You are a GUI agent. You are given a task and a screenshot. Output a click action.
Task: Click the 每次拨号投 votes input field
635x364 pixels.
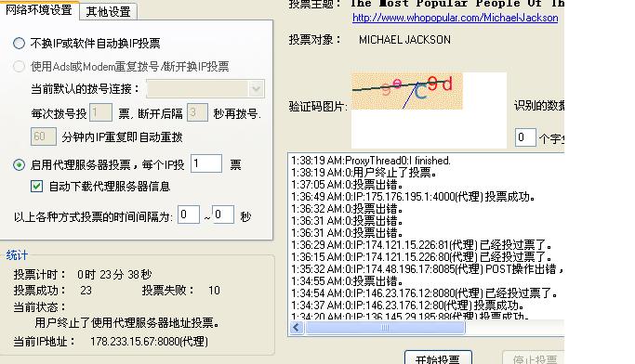(100, 112)
